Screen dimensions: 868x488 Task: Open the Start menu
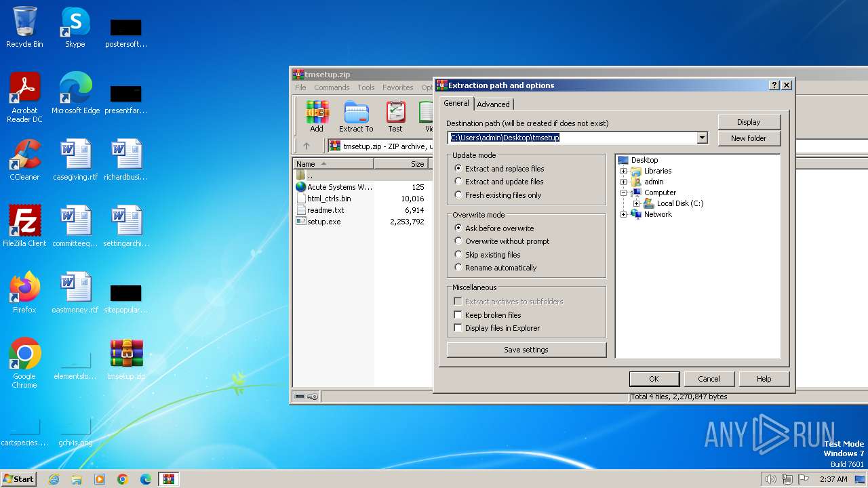point(18,479)
